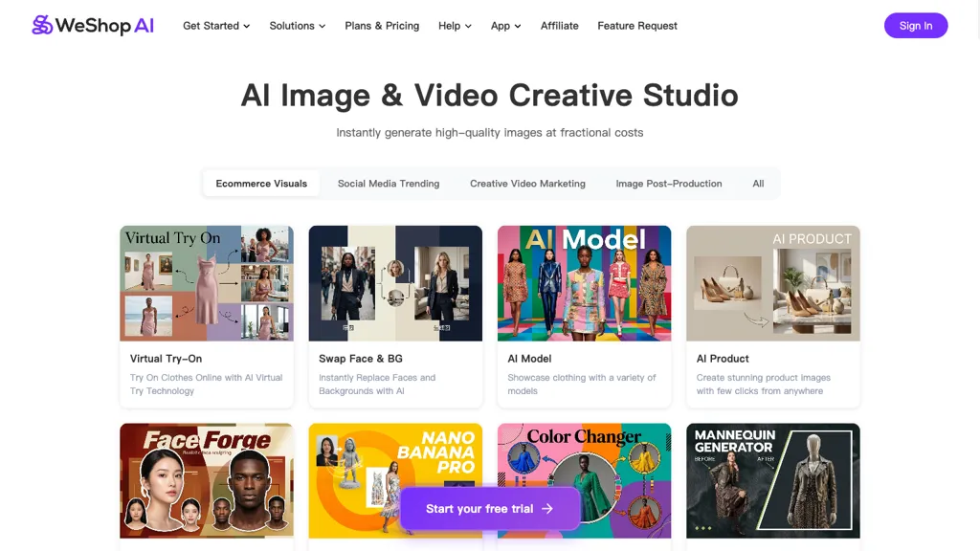
Task: Switch to the All tab
Action: click(758, 183)
